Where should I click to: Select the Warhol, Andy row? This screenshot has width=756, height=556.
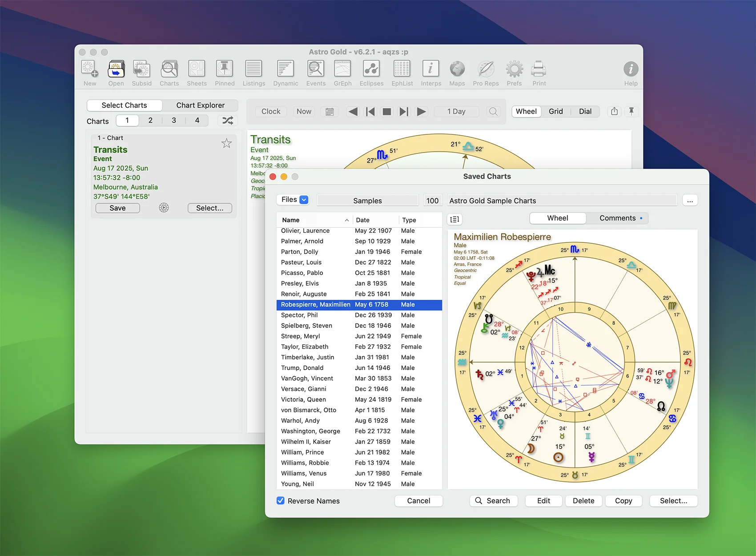click(359, 420)
